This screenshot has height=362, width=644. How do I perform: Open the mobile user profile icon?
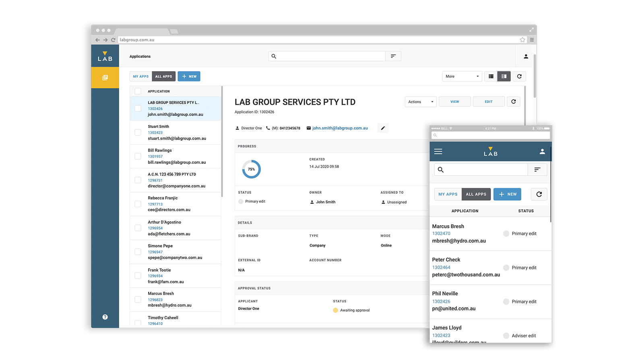(x=542, y=152)
